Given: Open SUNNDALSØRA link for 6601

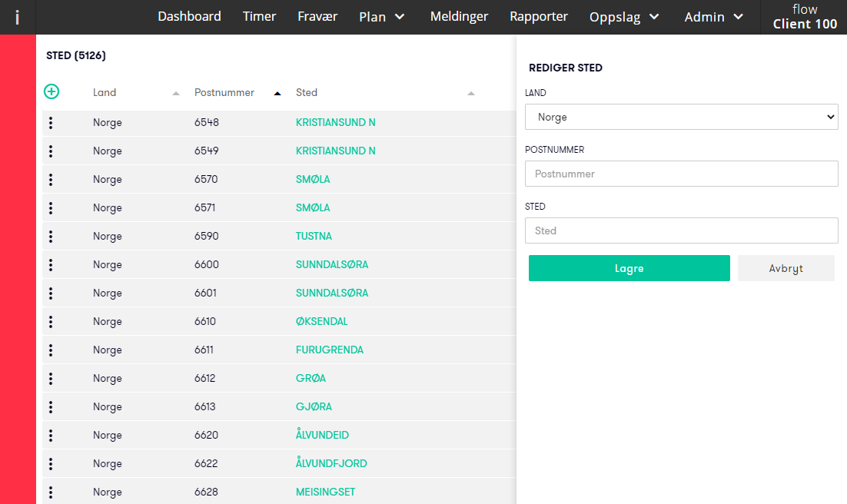Looking at the screenshot, I should click(x=332, y=293).
